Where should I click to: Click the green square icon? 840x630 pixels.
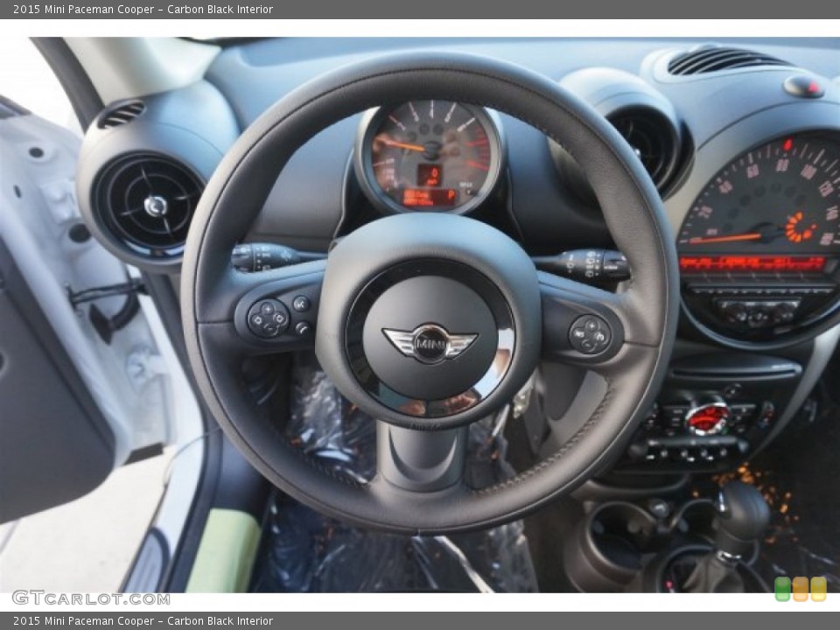point(782,589)
